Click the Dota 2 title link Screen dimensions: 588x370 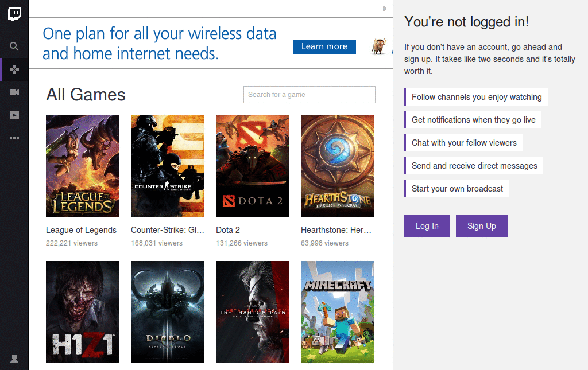228,230
